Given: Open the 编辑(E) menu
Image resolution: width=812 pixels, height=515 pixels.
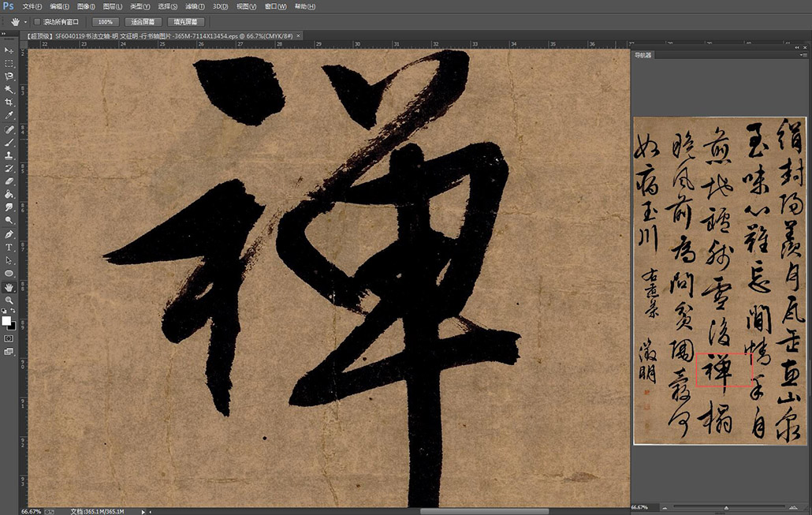Looking at the screenshot, I should point(60,6).
